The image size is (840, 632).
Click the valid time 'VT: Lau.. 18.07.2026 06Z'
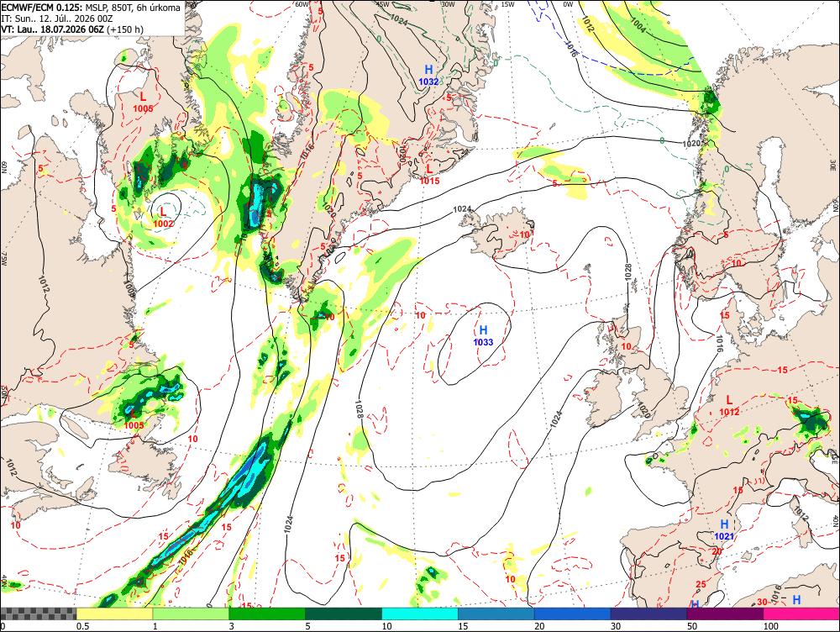[52, 29]
